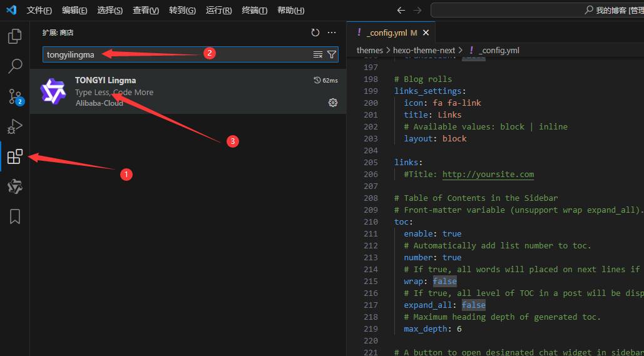Open the extensions filter menu
This screenshot has height=356, width=644.
click(332, 54)
